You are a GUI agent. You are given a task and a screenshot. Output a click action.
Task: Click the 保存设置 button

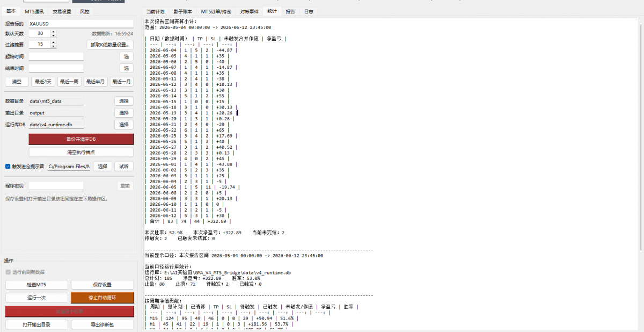[x=103, y=285]
